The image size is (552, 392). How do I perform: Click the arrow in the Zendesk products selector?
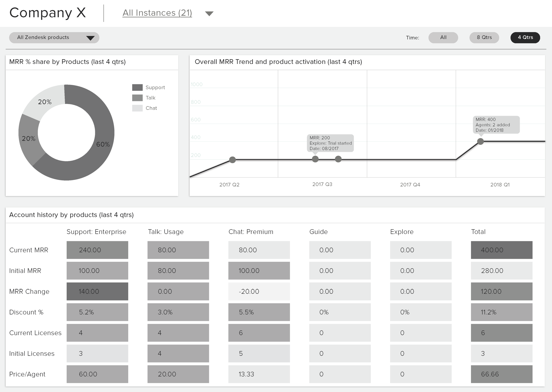90,38
